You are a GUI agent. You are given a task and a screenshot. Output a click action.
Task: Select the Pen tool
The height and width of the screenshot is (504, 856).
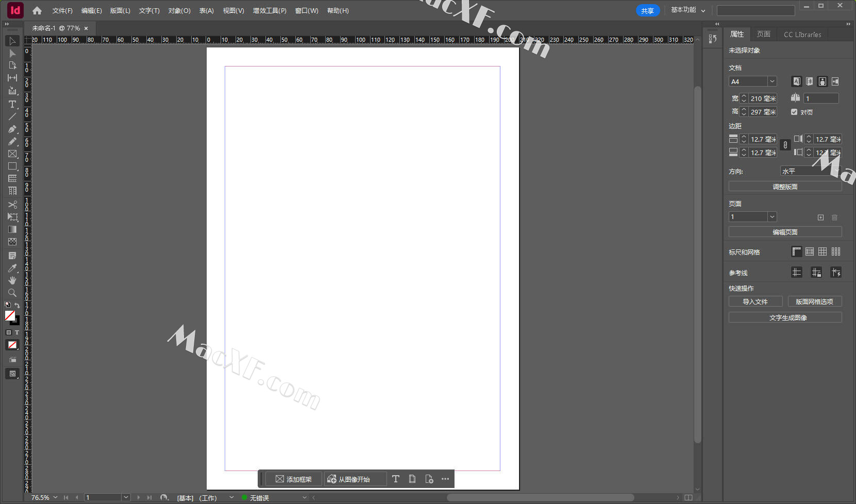[x=12, y=129]
